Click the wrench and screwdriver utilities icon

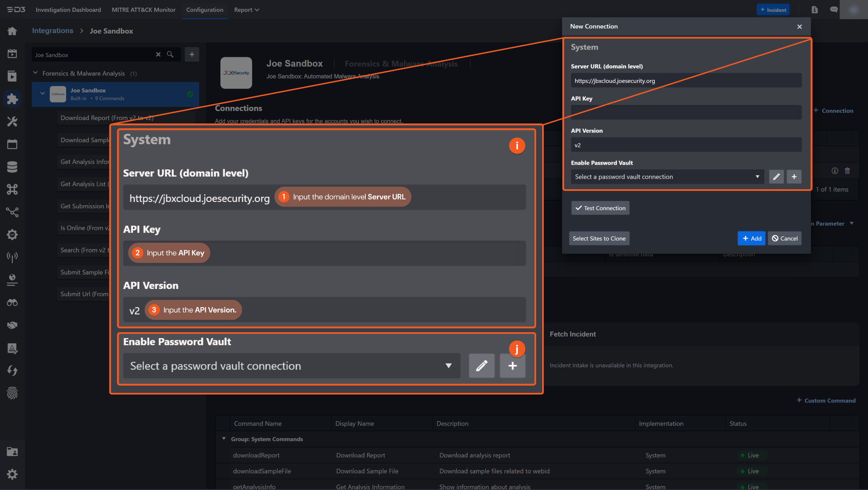12,122
